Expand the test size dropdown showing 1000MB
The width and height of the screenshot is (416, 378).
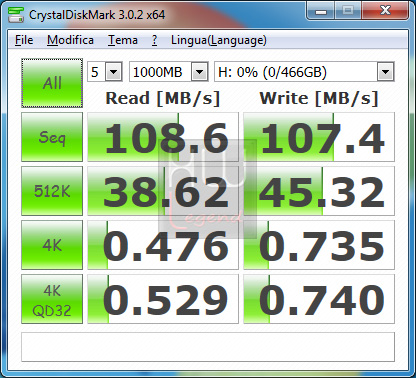click(200, 72)
